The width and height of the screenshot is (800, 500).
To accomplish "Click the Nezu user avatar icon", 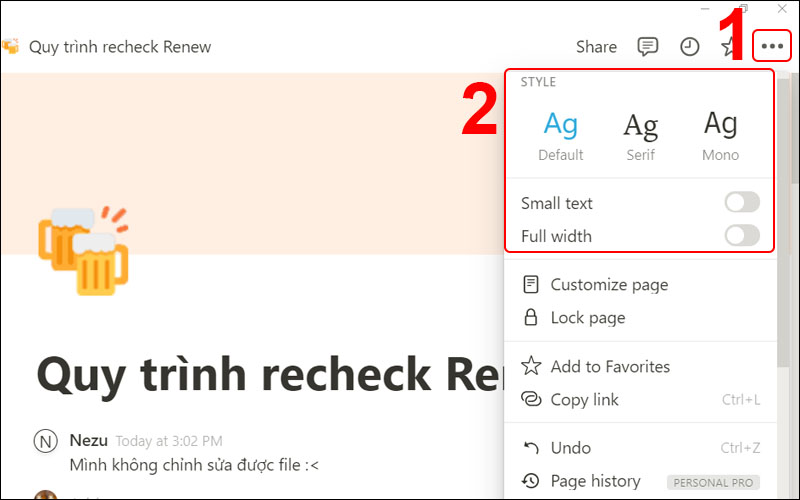I will click(x=45, y=441).
